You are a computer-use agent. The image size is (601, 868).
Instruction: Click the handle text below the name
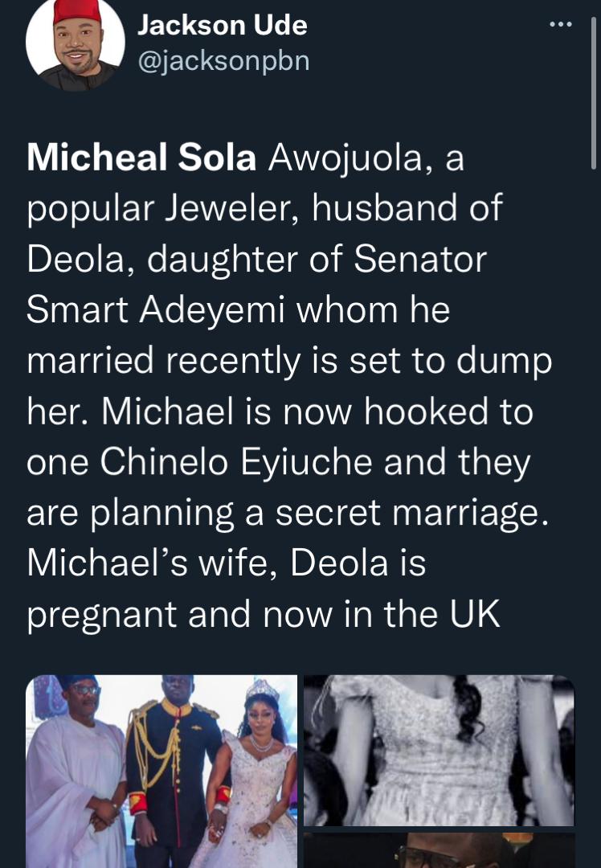[x=224, y=59]
